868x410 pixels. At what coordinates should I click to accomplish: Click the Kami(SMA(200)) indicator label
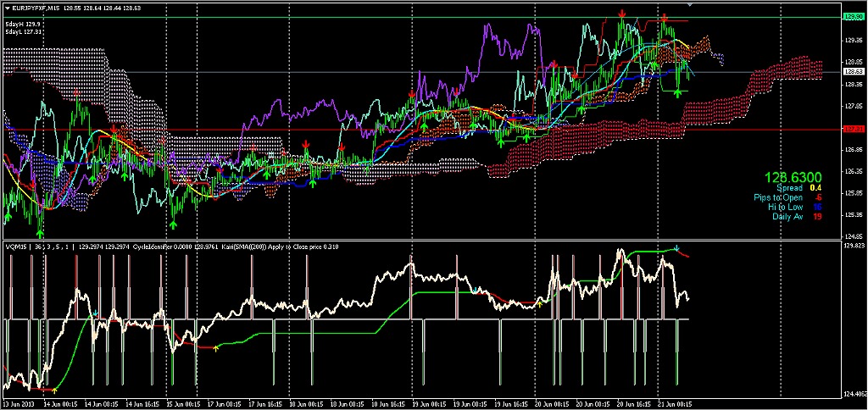245,247
